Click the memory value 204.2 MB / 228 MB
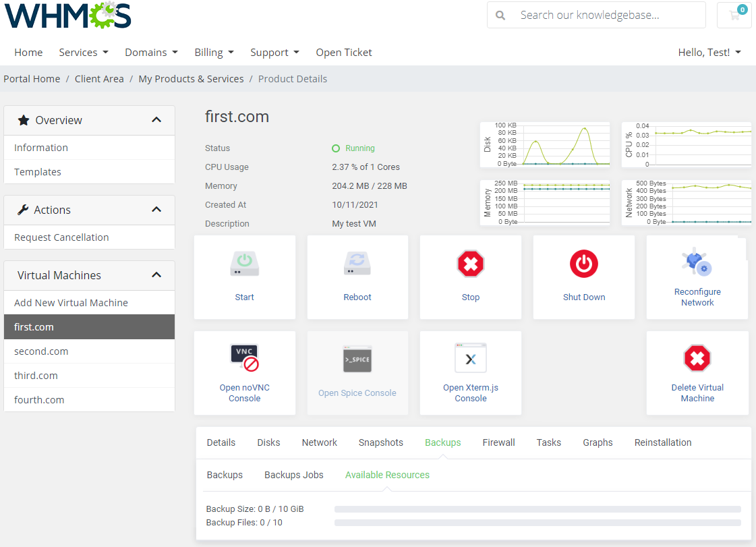756x547 pixels. click(370, 185)
